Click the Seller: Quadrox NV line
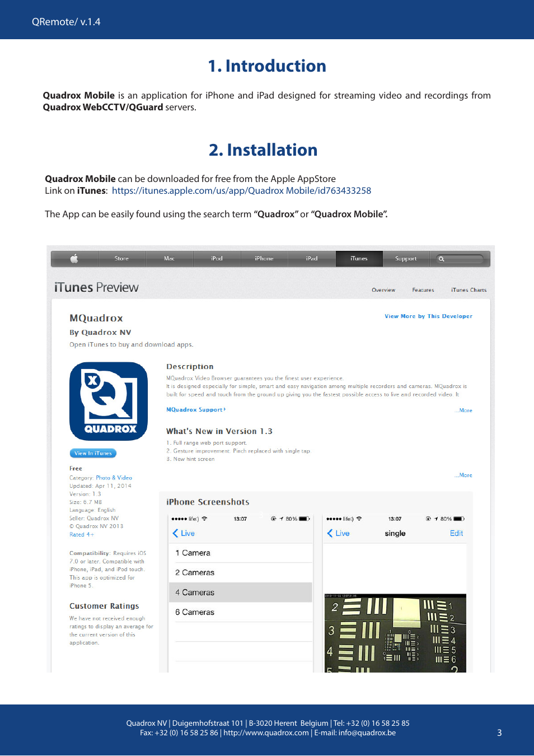The image size is (534, 756). point(94,518)
